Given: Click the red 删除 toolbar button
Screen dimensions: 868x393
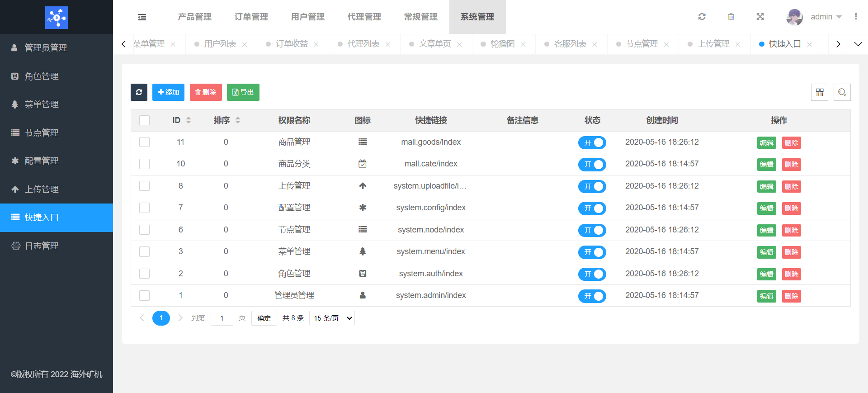Looking at the screenshot, I should pyautogui.click(x=206, y=92).
